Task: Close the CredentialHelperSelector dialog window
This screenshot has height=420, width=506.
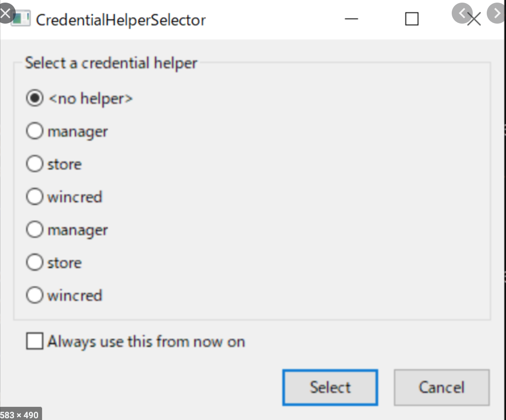Action: tap(474, 19)
